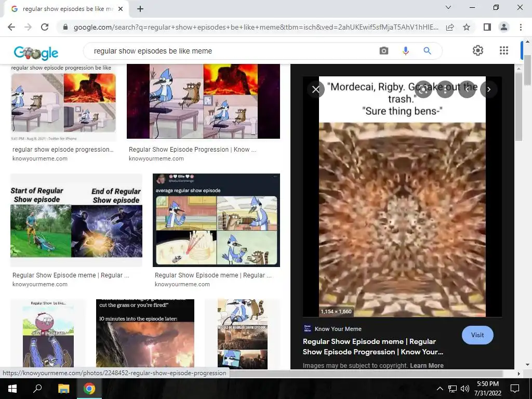
Task: Show hidden system tray icons
Action: click(440, 389)
